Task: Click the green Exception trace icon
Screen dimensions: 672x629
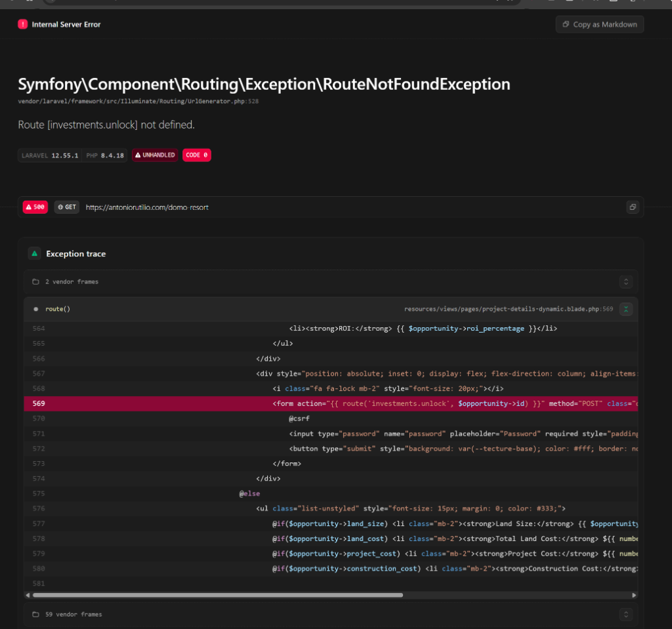Action: pyautogui.click(x=34, y=254)
